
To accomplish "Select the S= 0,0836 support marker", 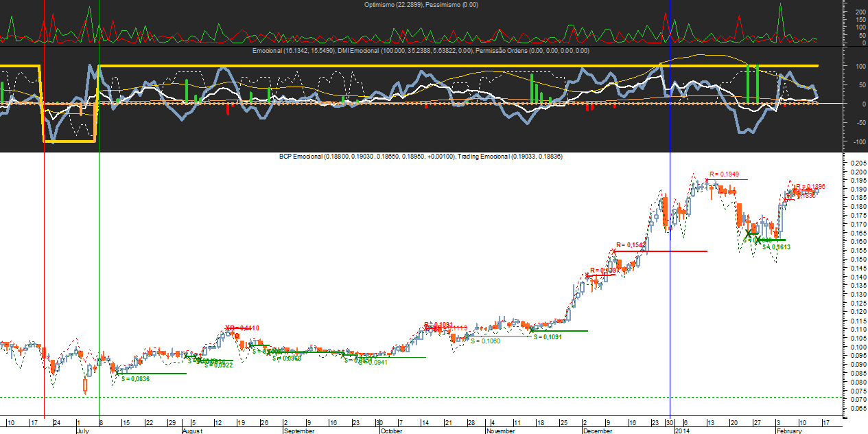I will point(135,378).
